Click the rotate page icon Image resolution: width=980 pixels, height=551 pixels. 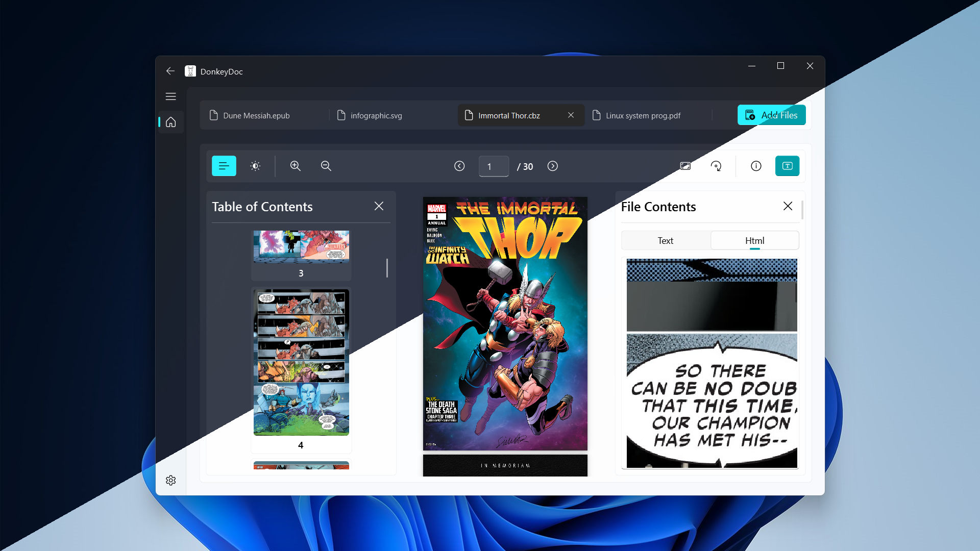coord(716,166)
